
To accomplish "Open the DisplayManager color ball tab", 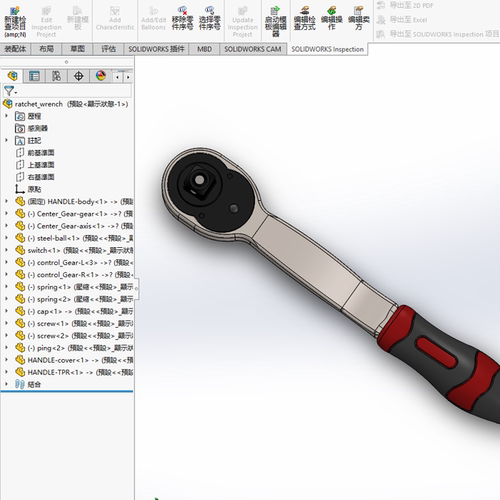I will 101,76.
